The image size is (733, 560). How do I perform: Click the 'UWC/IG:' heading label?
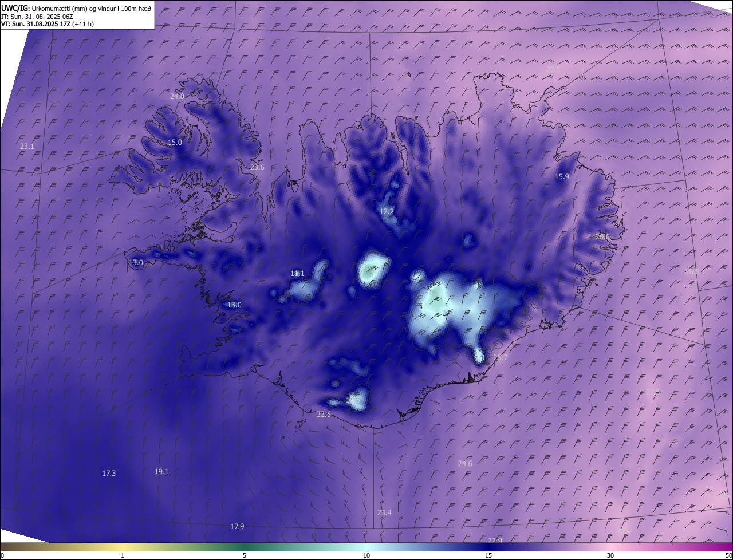click(16, 8)
